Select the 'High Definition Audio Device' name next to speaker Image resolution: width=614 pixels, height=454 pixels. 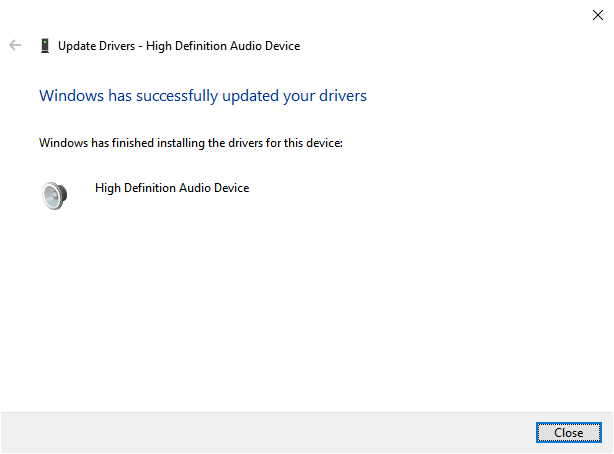click(172, 188)
